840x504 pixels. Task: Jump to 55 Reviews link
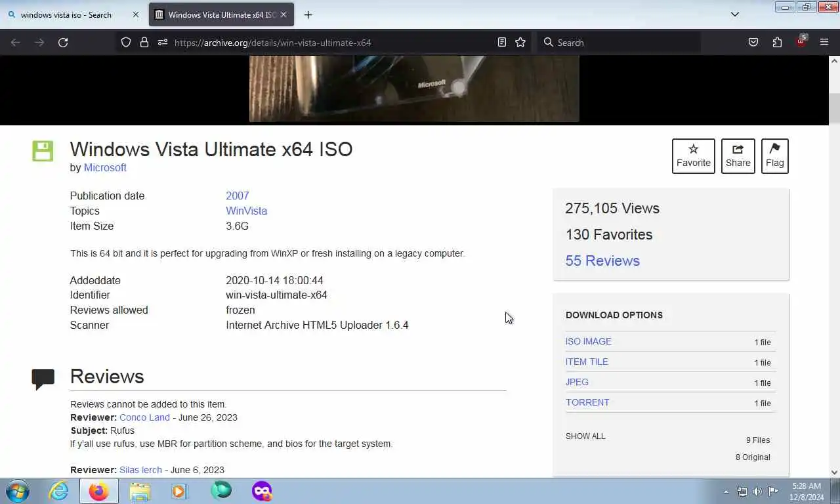[602, 261]
